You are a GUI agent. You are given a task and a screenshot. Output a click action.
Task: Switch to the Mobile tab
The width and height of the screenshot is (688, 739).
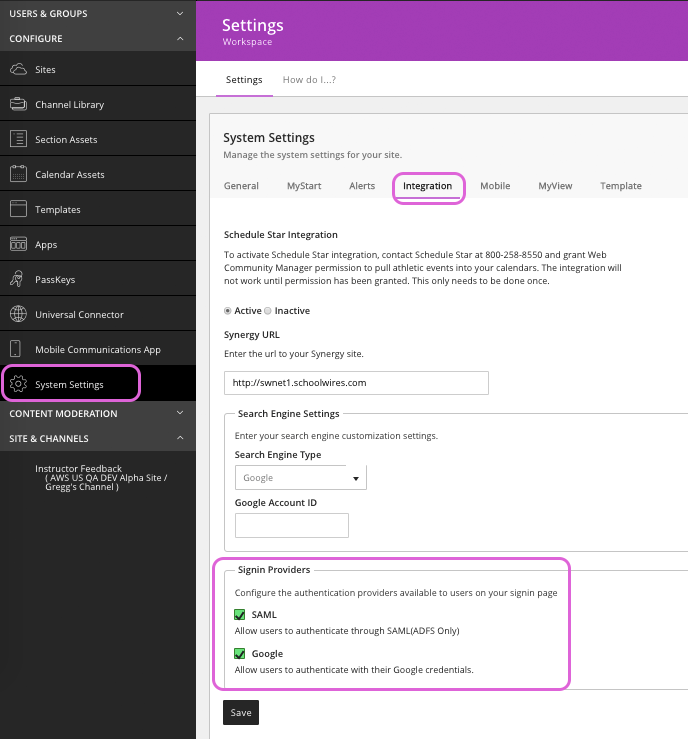(495, 186)
